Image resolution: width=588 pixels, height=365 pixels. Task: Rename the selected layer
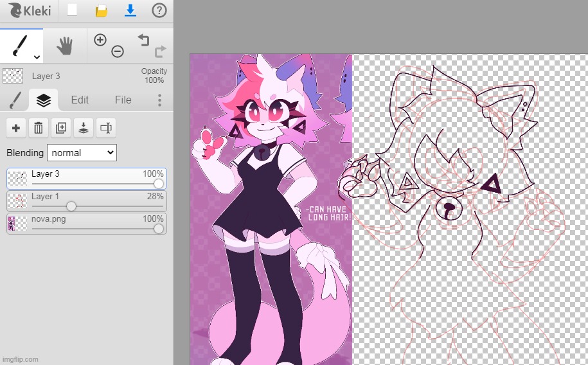(106, 128)
